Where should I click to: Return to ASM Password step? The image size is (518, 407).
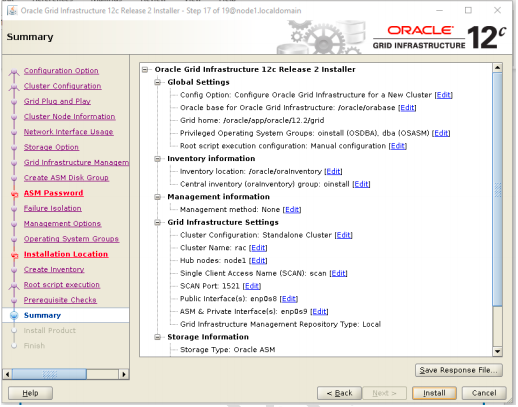53,193
